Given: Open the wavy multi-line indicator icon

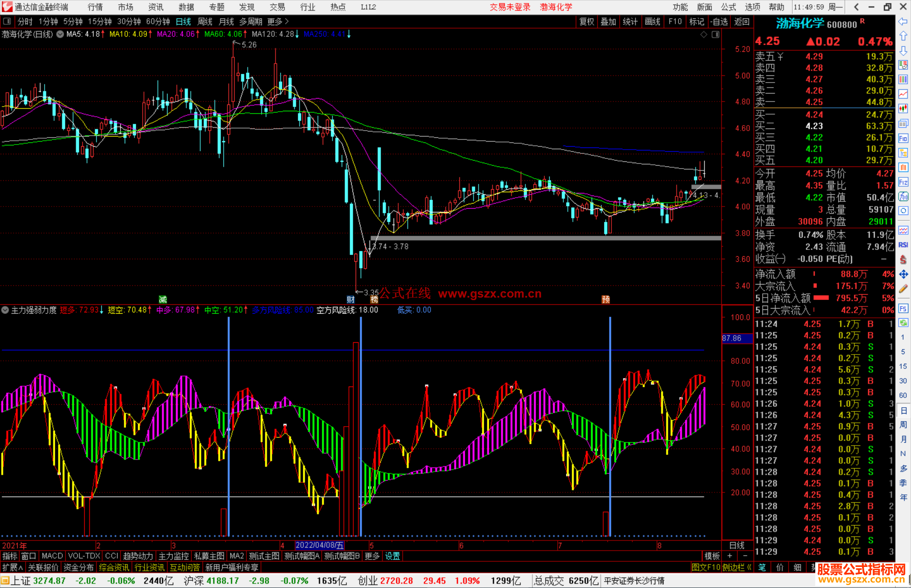Looking at the screenshot, I should [x=903, y=230].
